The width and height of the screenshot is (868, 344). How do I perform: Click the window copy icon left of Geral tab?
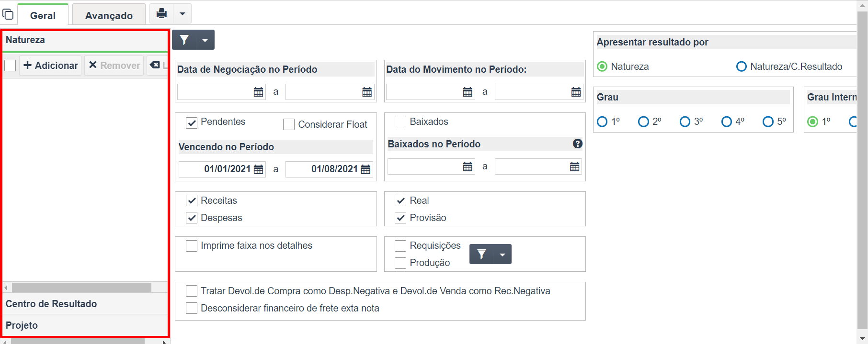click(x=8, y=14)
